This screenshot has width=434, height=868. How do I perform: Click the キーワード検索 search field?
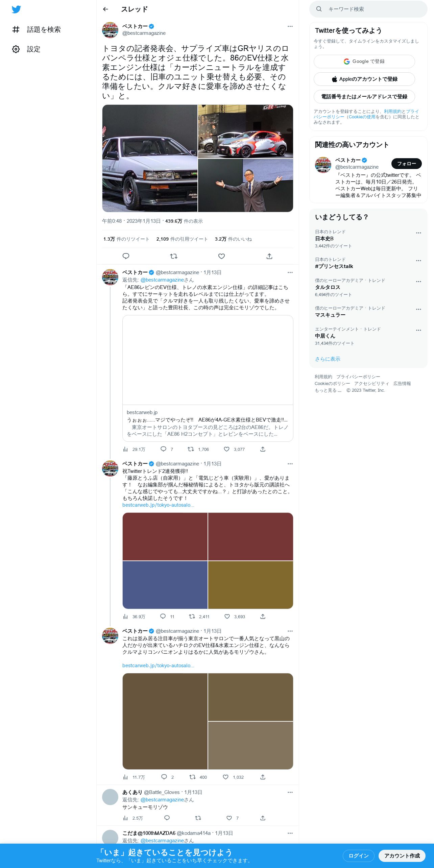[x=368, y=9]
